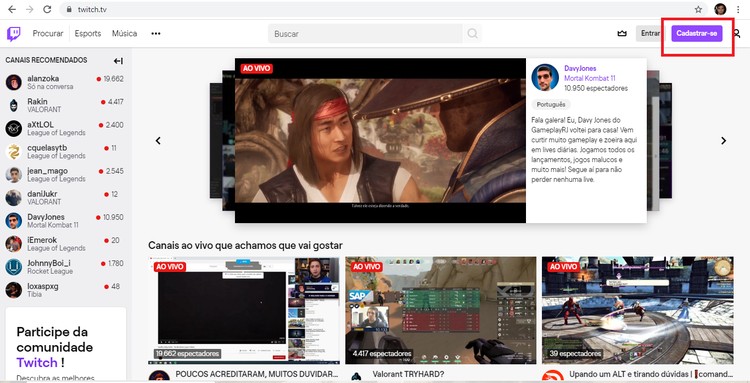The image size is (750, 383).
Task: Open the Chrome three-dot menu
Action: point(739,9)
